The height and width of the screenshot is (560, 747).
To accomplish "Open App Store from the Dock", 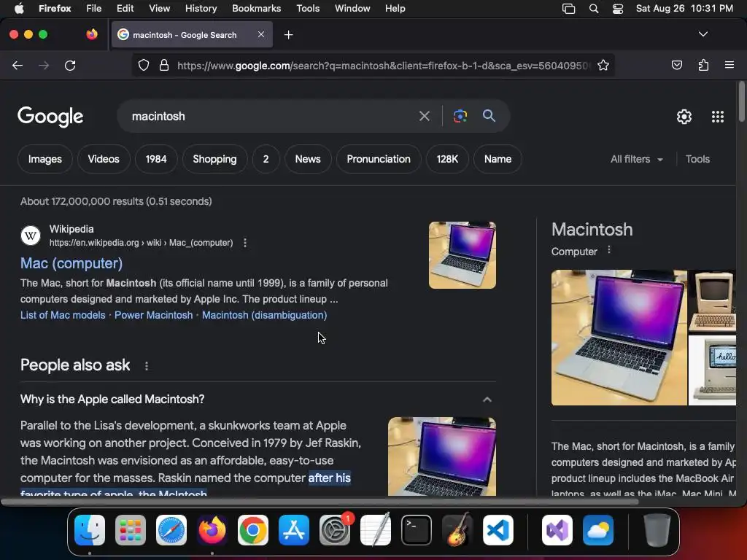I will 294,530.
